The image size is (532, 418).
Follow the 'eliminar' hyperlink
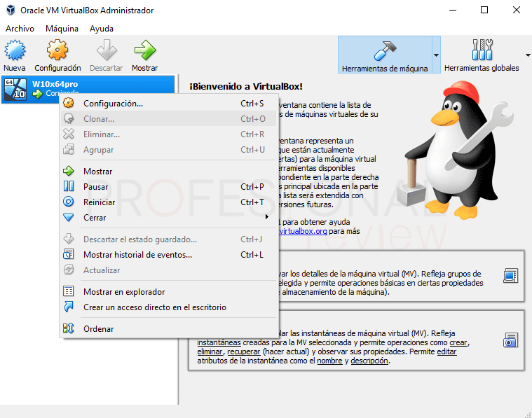coord(210,351)
